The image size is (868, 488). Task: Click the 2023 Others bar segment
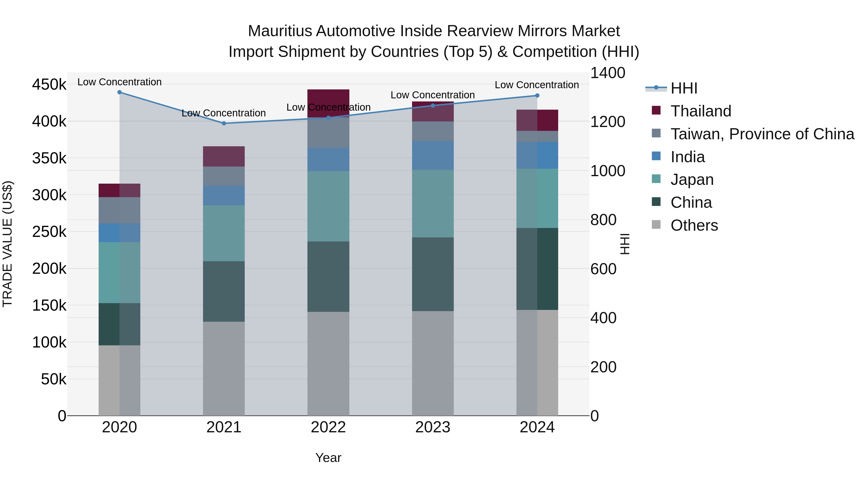pos(433,363)
